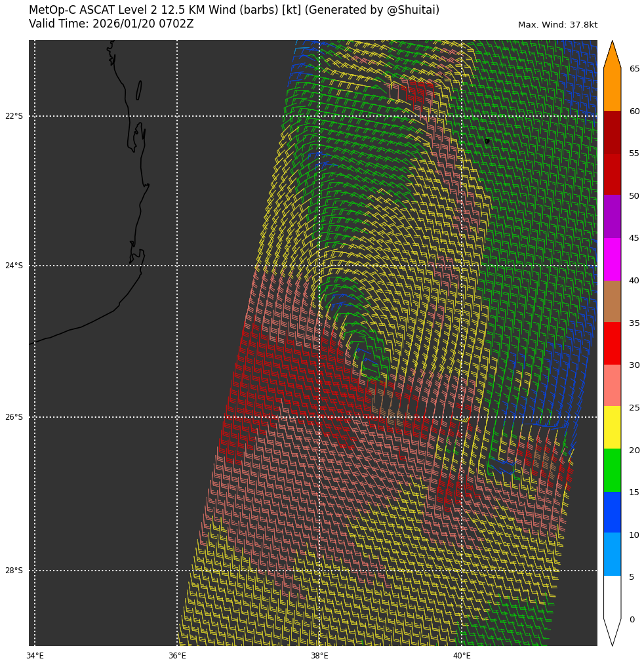Viewport: 644px width, 665px height.
Task: Select the white 0–5 kt colorbar segment
Action: pos(612,597)
